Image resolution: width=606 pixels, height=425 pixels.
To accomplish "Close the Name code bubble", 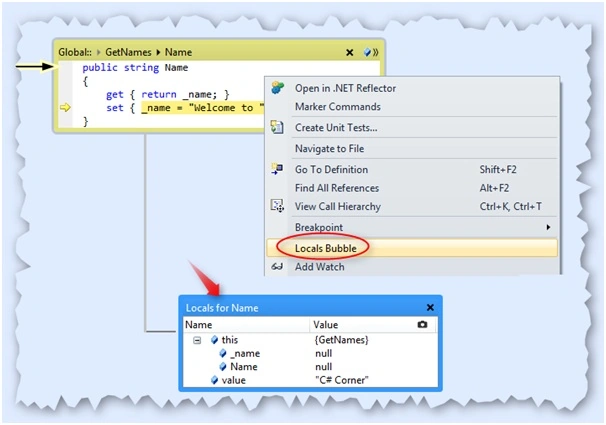I will 349,53.
